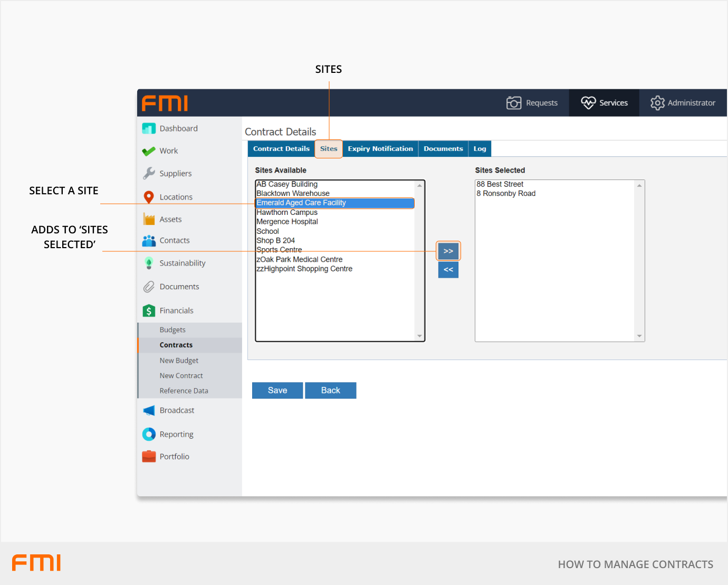The height and width of the screenshot is (585, 728).
Task: Open Contacts via the people icon
Action: coord(149,241)
